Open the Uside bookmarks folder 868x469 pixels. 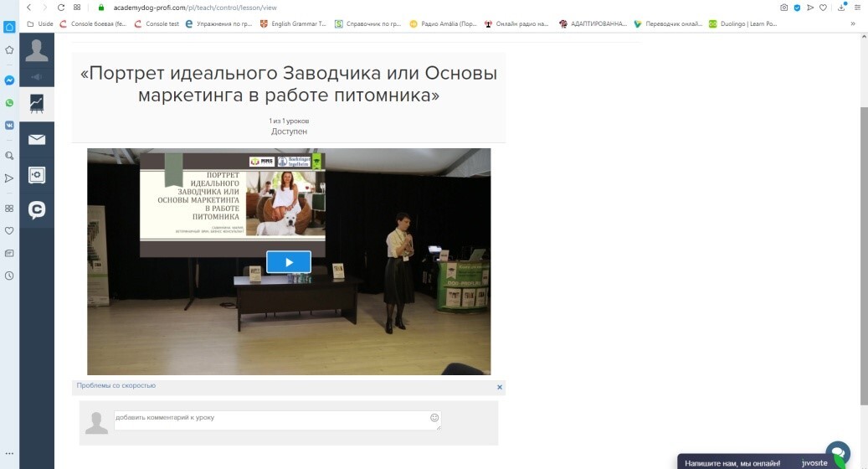[x=40, y=23]
